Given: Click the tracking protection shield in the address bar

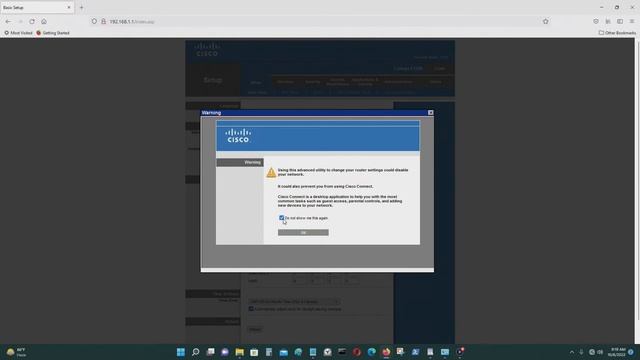Looking at the screenshot, I should [94, 21].
